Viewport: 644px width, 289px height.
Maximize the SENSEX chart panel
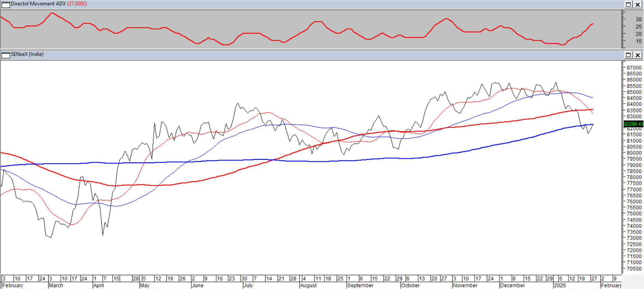tap(628, 55)
